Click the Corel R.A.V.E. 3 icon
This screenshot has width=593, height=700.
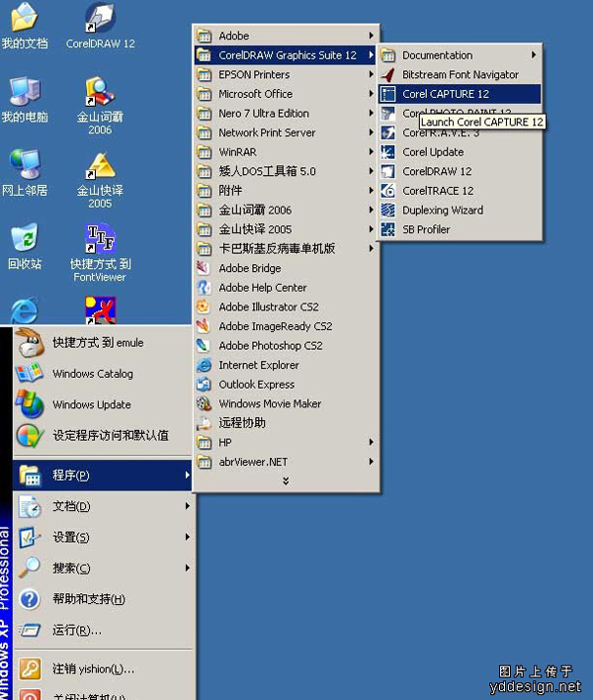point(387,132)
